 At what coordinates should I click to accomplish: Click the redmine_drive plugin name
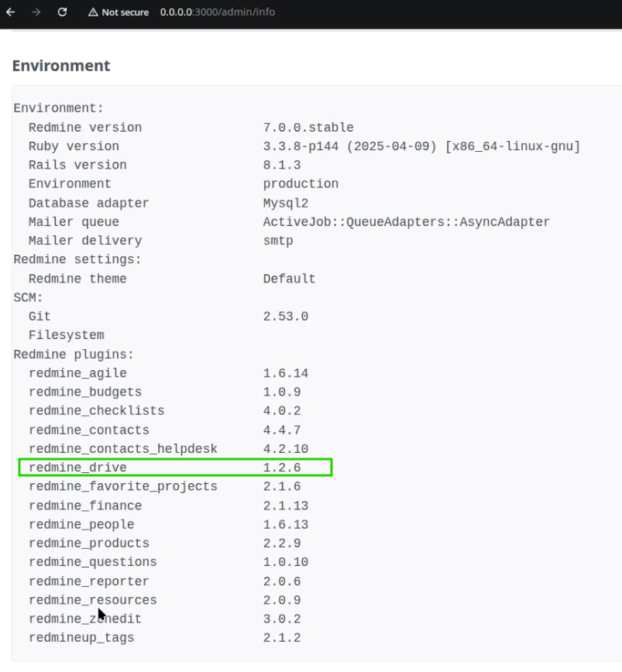click(x=77, y=468)
